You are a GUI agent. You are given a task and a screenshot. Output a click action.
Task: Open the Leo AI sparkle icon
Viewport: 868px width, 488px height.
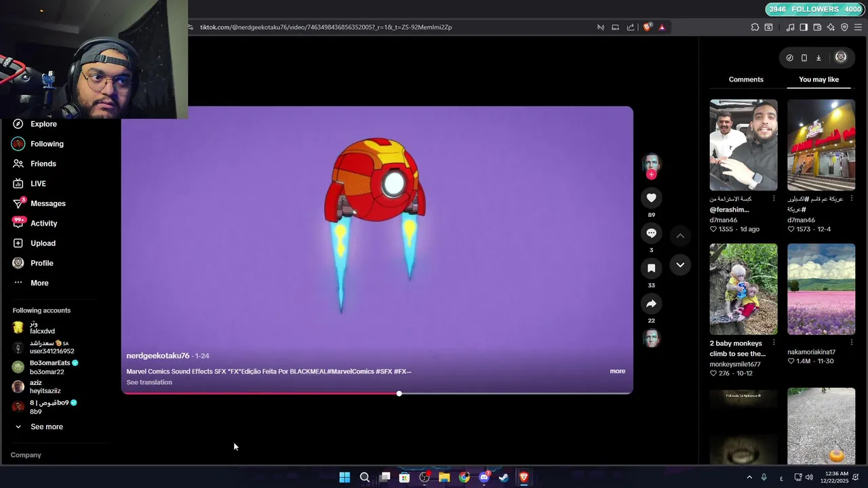pos(831,27)
